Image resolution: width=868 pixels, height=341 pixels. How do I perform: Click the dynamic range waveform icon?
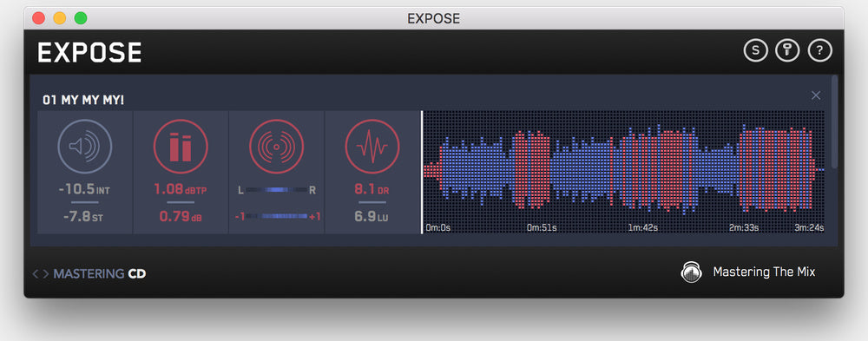pyautogui.click(x=372, y=147)
